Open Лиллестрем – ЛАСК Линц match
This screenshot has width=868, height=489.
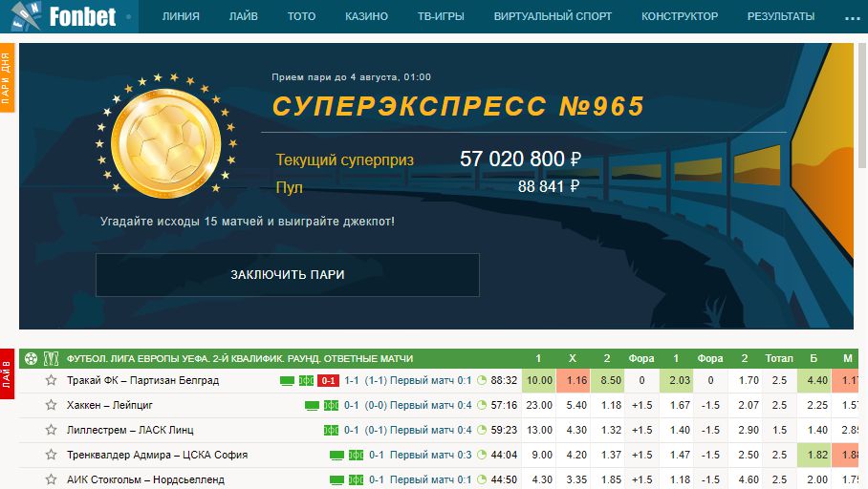[130, 430]
